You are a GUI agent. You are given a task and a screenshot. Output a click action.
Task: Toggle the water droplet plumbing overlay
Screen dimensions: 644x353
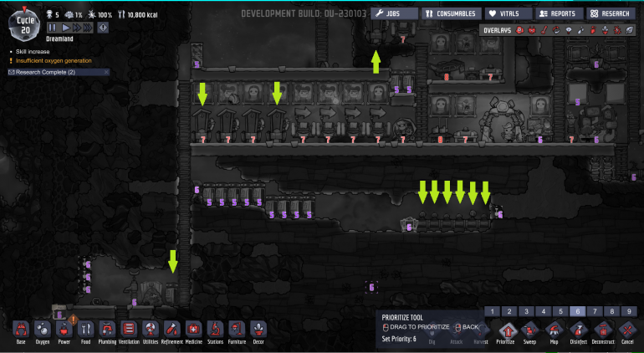pos(580,30)
